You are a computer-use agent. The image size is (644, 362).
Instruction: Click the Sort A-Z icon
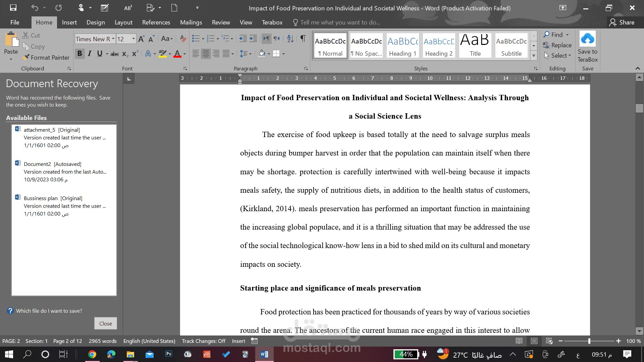(290, 39)
